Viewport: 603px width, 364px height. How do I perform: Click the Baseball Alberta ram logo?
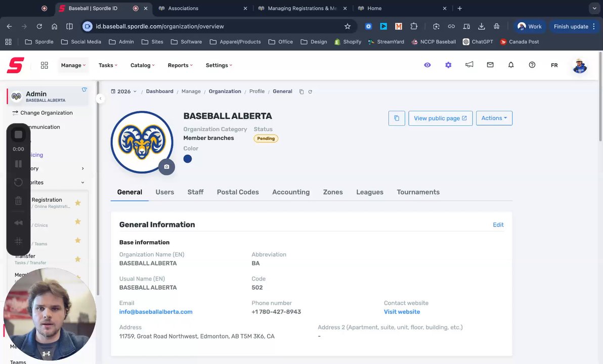(142, 142)
